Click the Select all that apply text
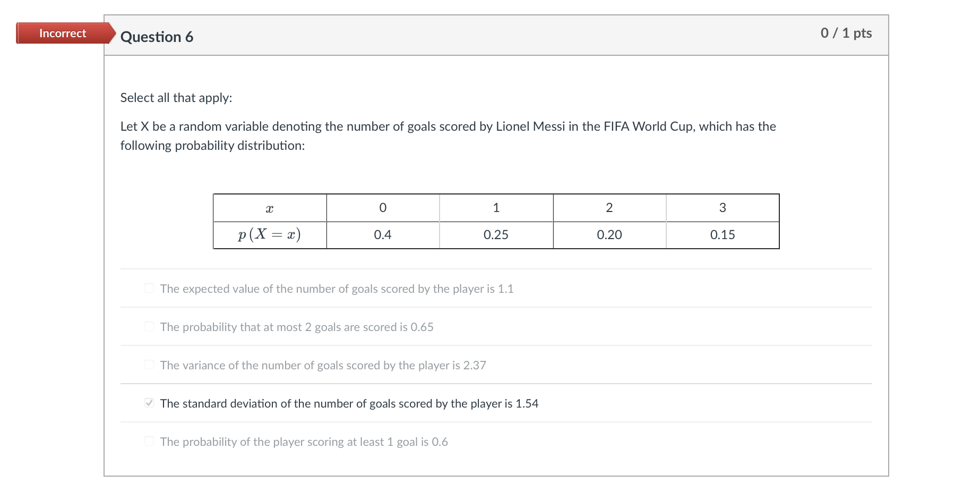The height and width of the screenshot is (491, 980). (x=176, y=97)
